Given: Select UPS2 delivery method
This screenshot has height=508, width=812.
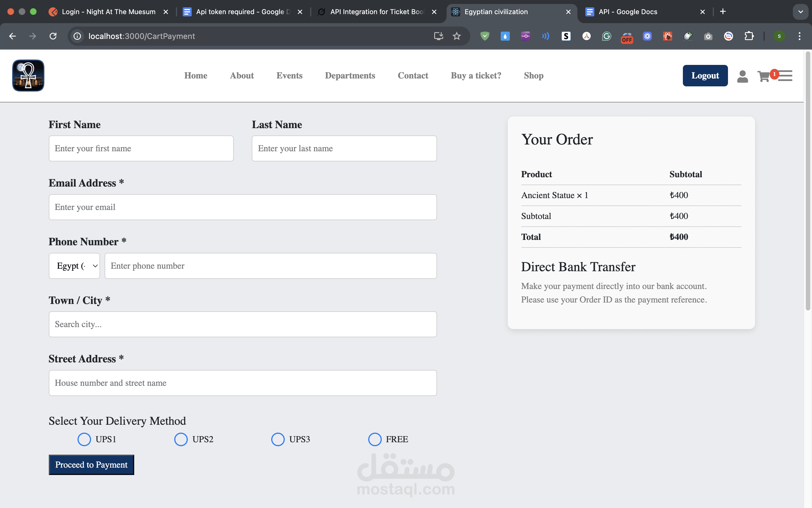Looking at the screenshot, I should (181, 439).
